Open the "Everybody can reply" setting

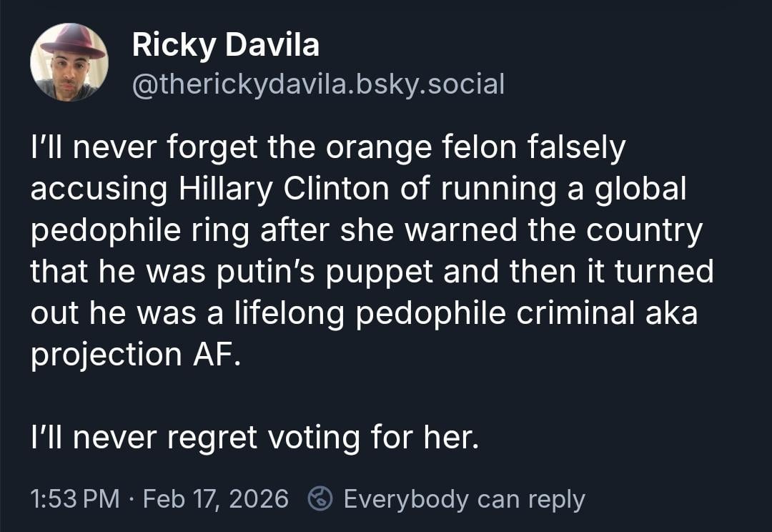coord(464,498)
